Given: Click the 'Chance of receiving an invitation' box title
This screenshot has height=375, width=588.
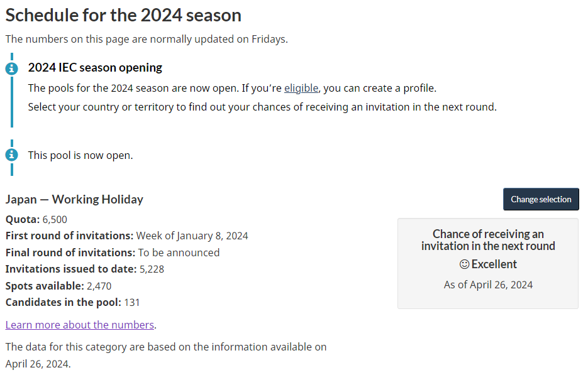Looking at the screenshot, I should click(x=488, y=240).
